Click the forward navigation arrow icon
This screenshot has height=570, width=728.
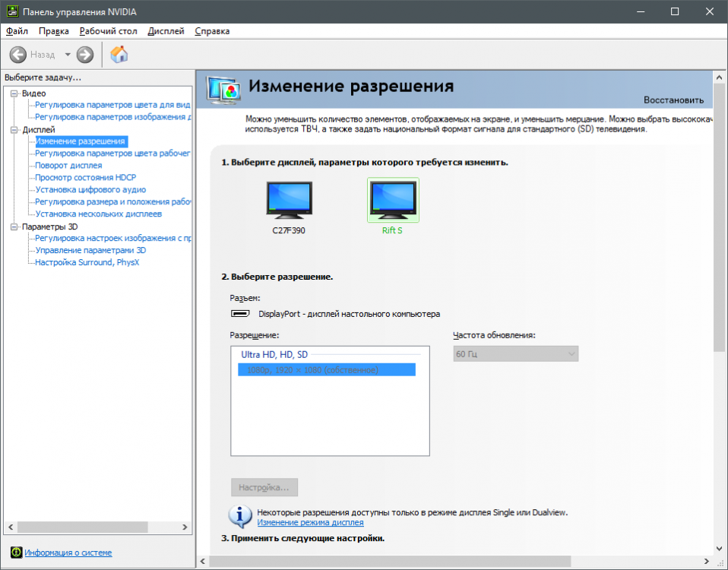85,55
